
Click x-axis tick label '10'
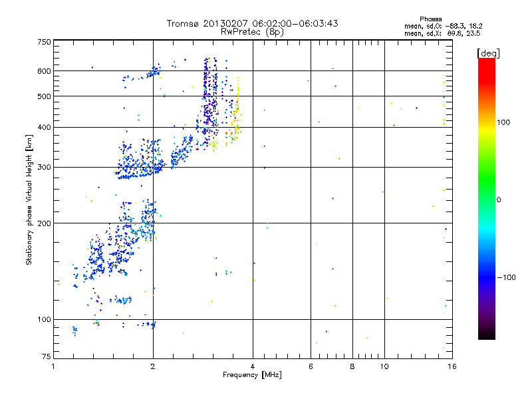click(x=384, y=366)
